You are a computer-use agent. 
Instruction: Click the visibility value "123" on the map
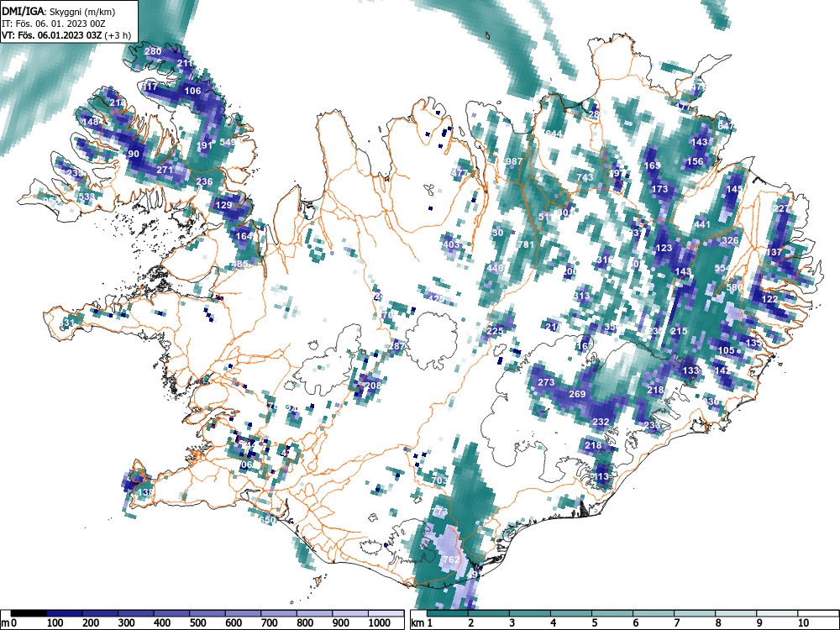pos(664,248)
